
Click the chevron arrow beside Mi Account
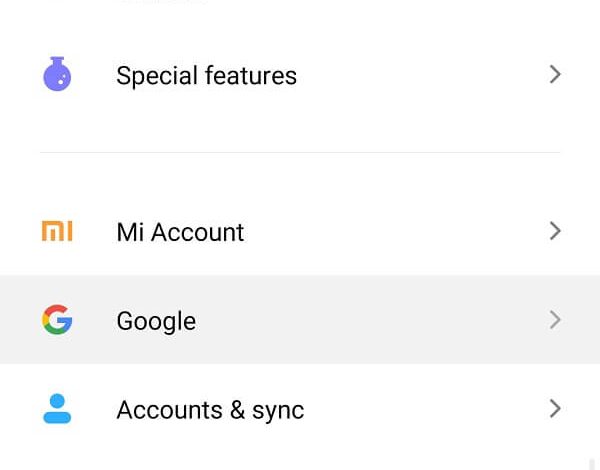(x=555, y=231)
